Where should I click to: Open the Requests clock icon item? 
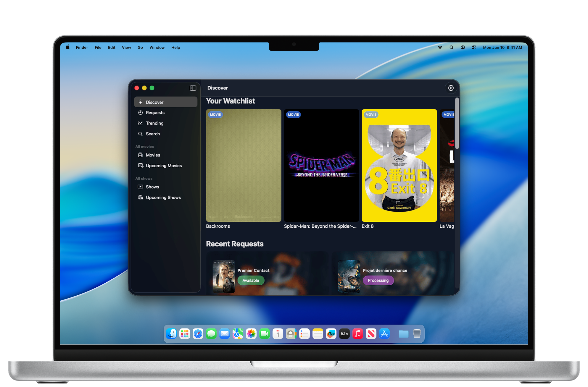155,113
